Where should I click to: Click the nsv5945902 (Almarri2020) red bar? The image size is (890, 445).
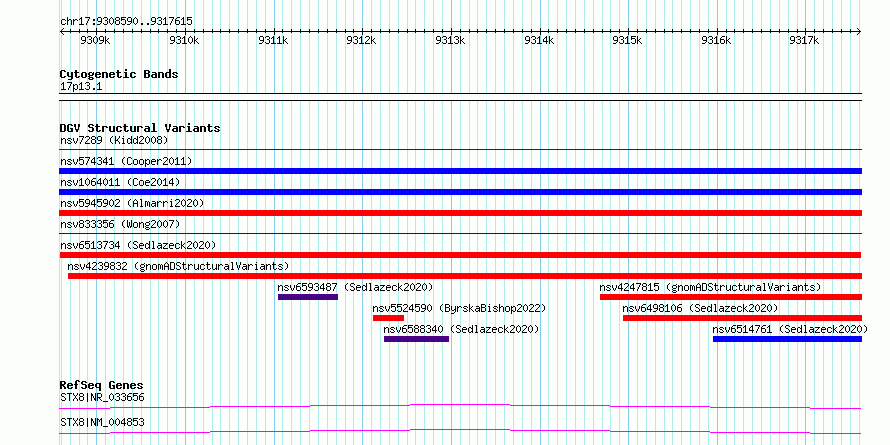460,213
